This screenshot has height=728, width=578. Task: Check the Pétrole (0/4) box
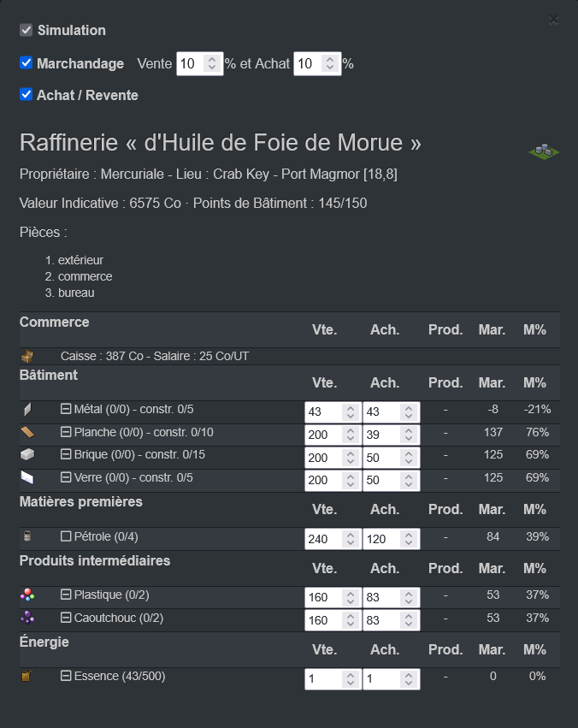click(x=66, y=536)
